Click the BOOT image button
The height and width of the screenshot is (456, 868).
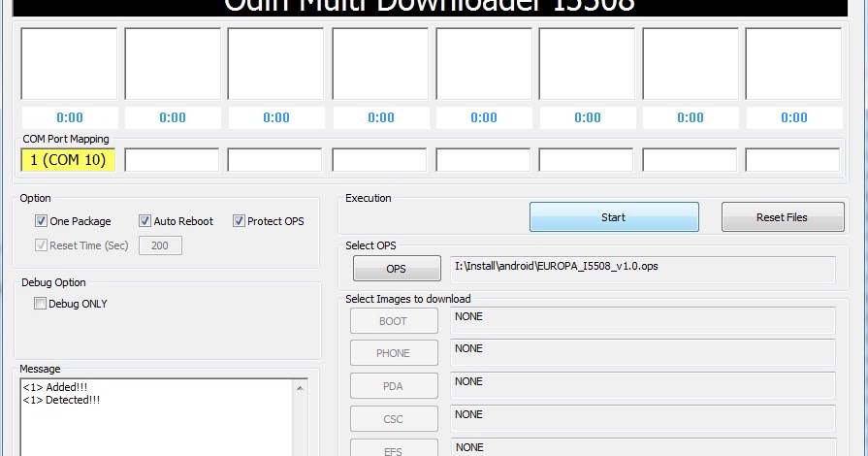[394, 321]
